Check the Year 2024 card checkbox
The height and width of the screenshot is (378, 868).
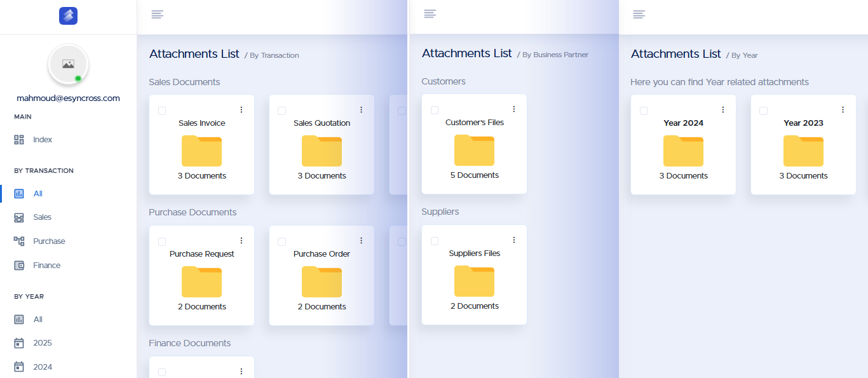point(644,111)
